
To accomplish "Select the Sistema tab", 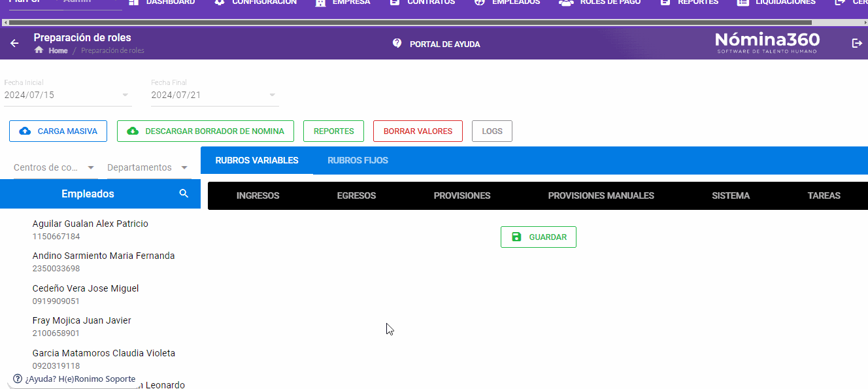I will pos(731,195).
